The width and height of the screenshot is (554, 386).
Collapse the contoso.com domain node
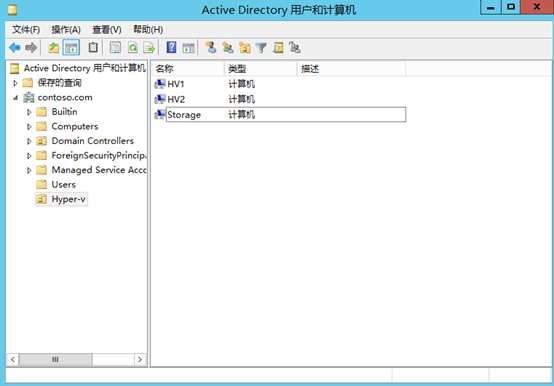(16, 98)
